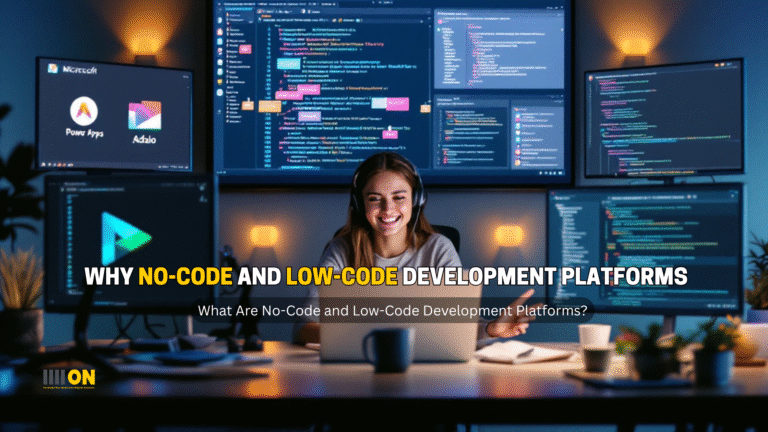The height and width of the screenshot is (432, 768).
Task: Click the "Power Apps" label text
Action: pos(84,133)
